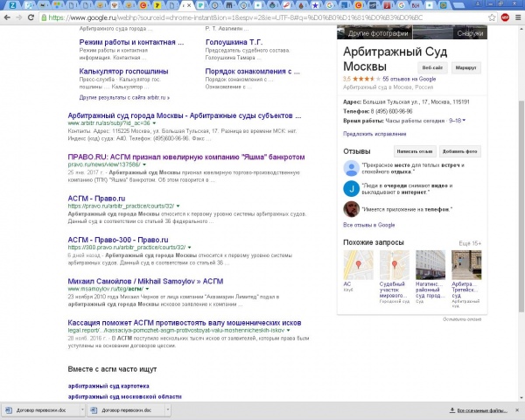Viewport: 525px width, 420px height.
Task: Open menu for msamoylov.ru result
Action: click(147, 289)
